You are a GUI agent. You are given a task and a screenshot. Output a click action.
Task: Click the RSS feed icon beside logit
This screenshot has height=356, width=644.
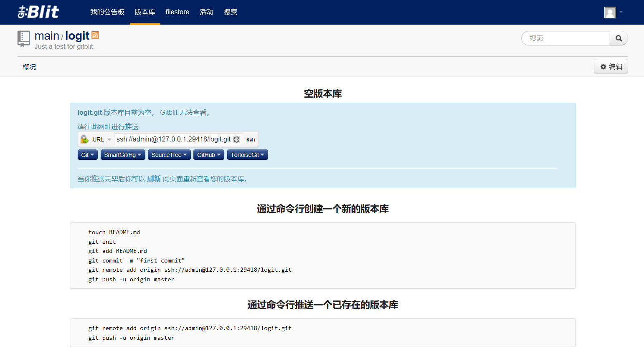pos(95,35)
